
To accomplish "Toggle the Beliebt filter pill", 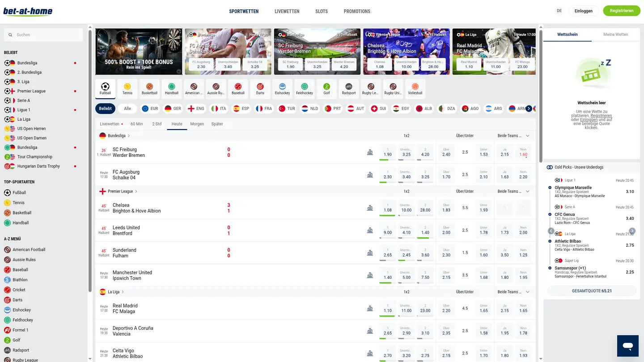I will [106, 109].
